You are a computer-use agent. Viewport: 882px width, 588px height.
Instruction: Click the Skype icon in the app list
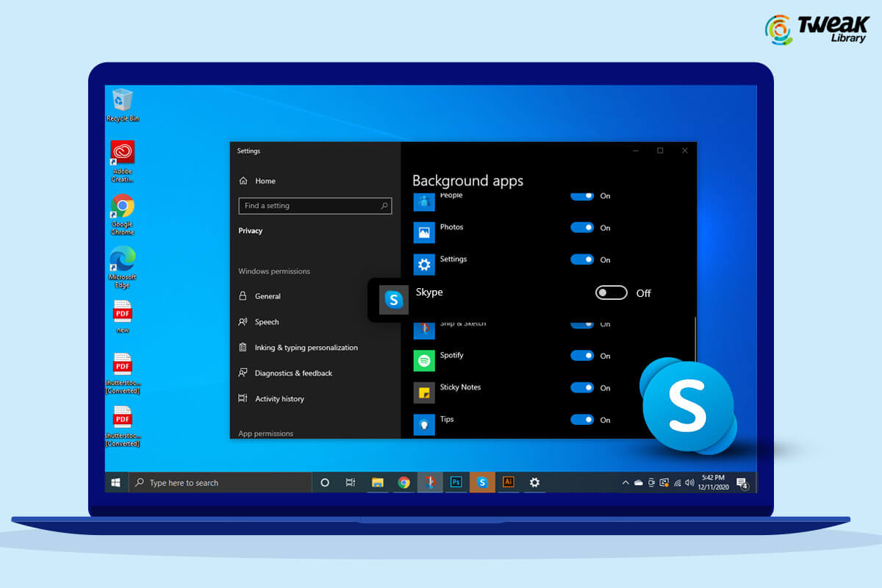coord(395,300)
